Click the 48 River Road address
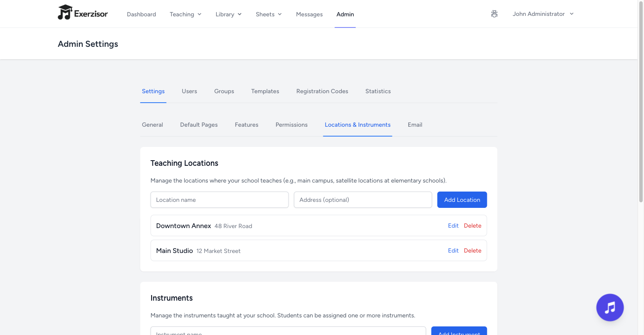 pyautogui.click(x=233, y=226)
